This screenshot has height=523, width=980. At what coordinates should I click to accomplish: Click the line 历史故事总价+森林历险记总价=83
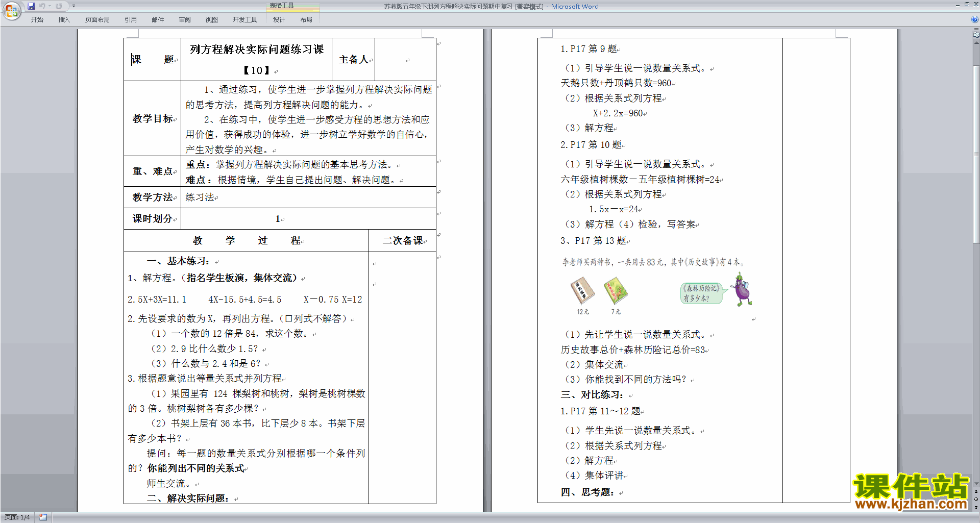tap(633, 350)
